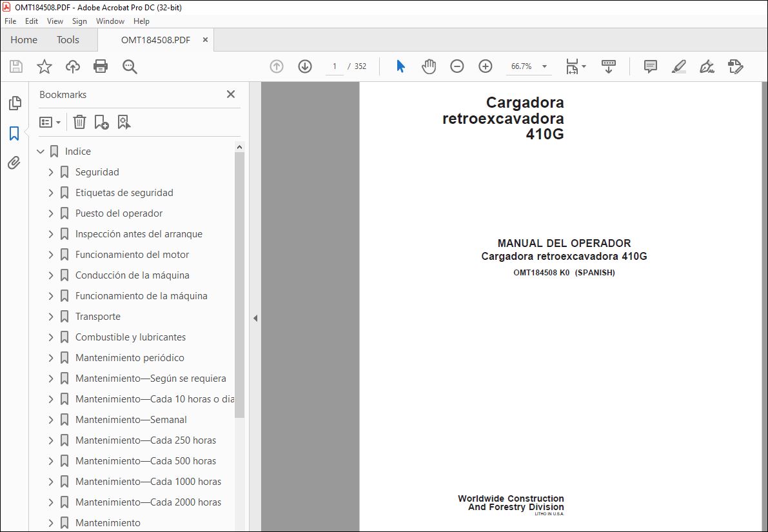Close the Bookmarks panel
Screen dimensions: 768x532
tap(231, 94)
